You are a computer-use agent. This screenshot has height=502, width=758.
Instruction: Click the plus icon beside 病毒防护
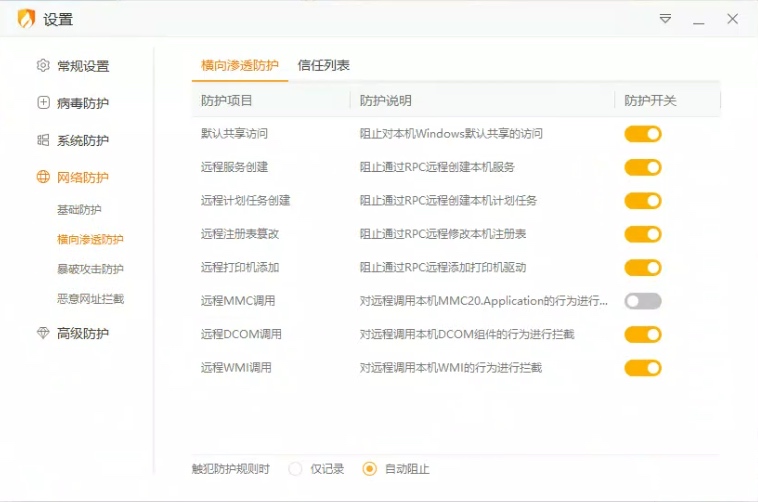[x=43, y=103]
